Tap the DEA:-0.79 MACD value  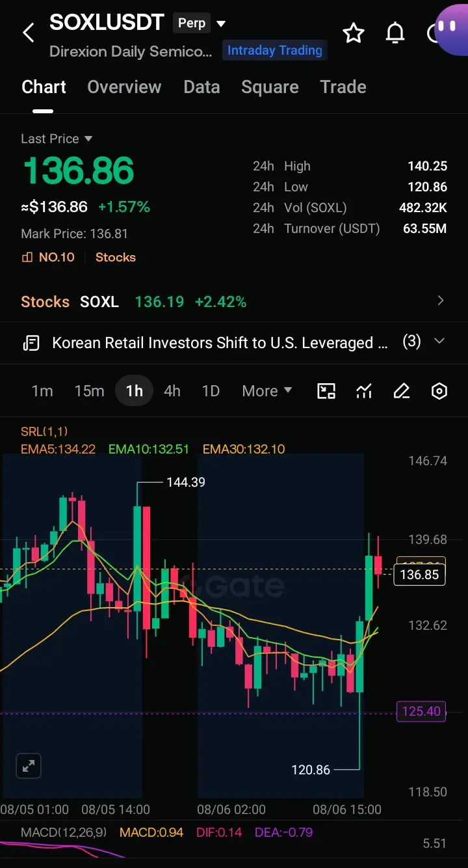click(283, 832)
